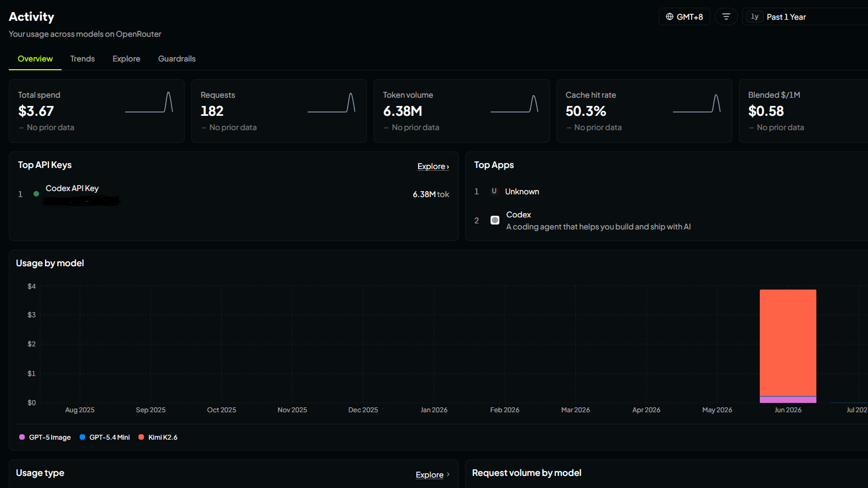Click the Codex app logo icon
This screenshot has width=868, height=488.
tap(494, 220)
